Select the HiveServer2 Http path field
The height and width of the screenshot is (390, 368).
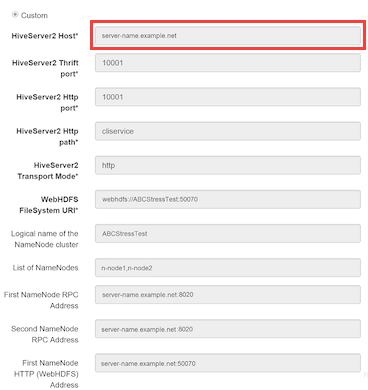point(228,131)
